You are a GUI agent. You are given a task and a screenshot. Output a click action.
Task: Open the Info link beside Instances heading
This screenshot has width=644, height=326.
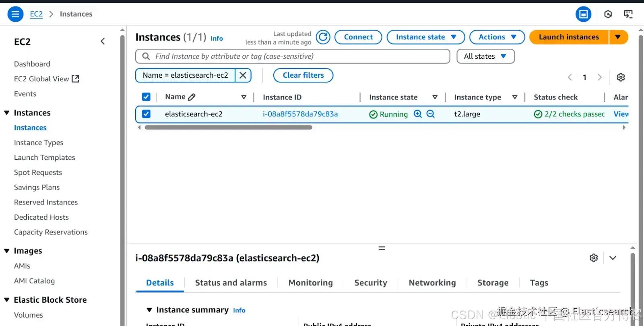click(x=217, y=38)
